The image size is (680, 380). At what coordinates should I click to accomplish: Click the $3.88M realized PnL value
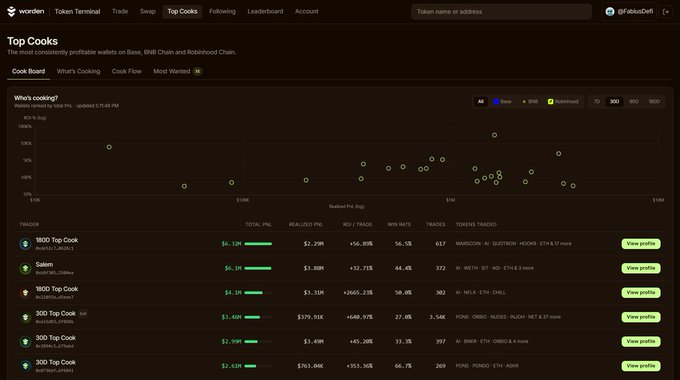tap(314, 268)
